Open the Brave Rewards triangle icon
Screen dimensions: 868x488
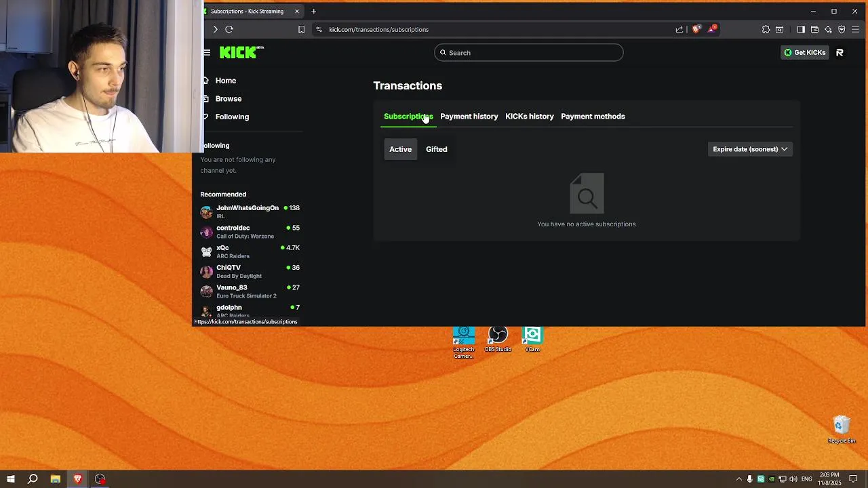(712, 29)
